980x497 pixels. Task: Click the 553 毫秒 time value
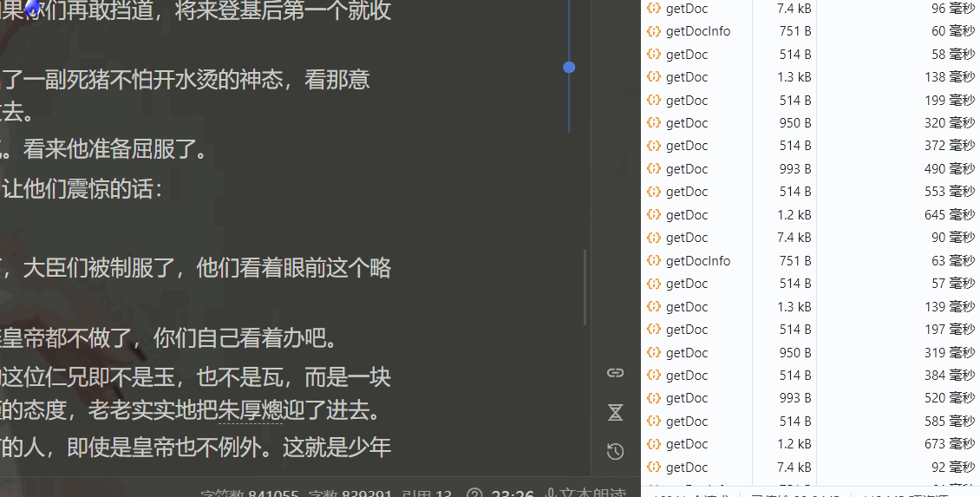[x=950, y=192]
